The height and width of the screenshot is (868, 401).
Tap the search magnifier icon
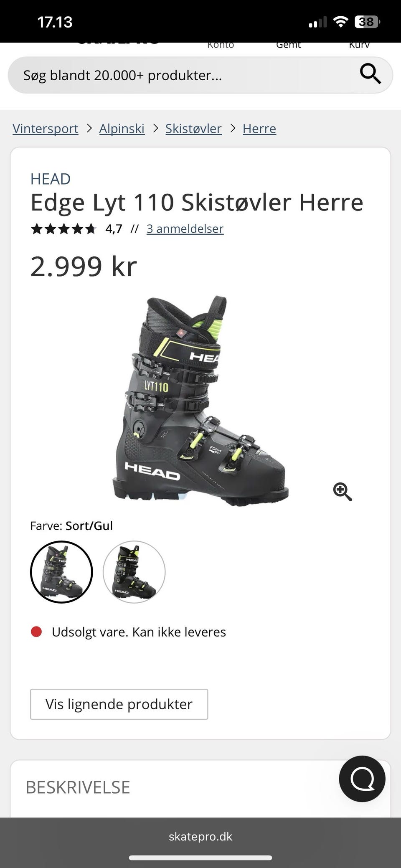tap(370, 74)
